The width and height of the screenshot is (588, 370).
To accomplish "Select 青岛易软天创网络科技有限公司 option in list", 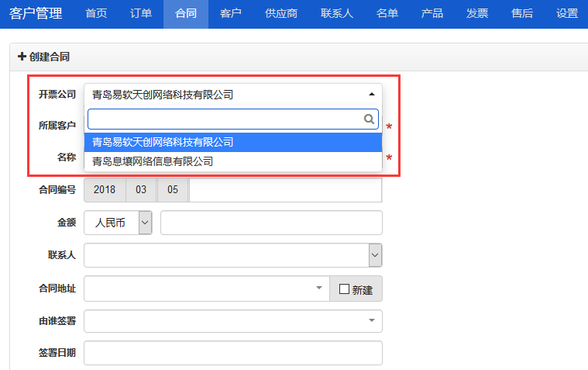I will pos(233,142).
